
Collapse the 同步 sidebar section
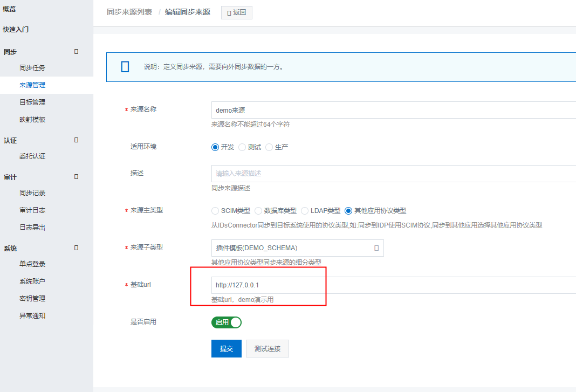[76, 52]
